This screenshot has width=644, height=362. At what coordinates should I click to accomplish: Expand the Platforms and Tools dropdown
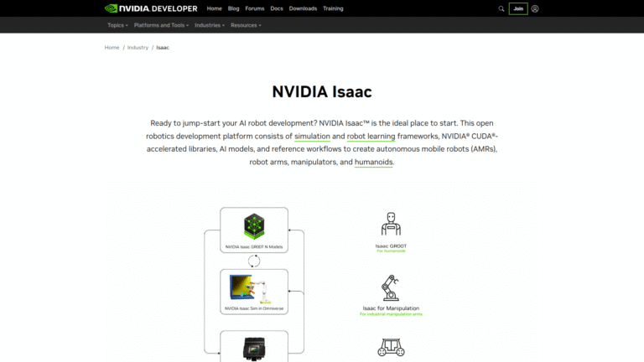pos(161,25)
